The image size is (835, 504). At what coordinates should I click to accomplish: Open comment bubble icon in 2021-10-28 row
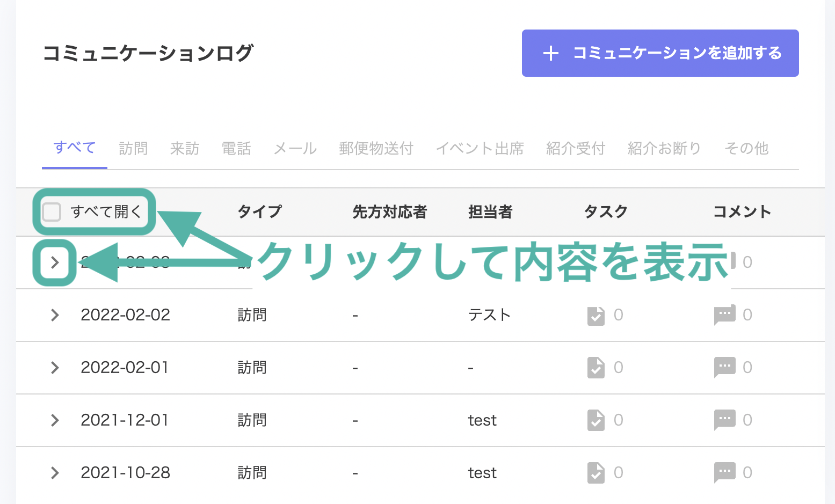pyautogui.click(x=724, y=473)
